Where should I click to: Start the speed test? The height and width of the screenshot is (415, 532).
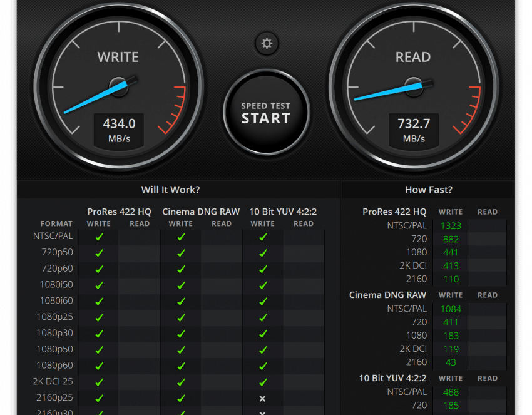[x=267, y=112]
